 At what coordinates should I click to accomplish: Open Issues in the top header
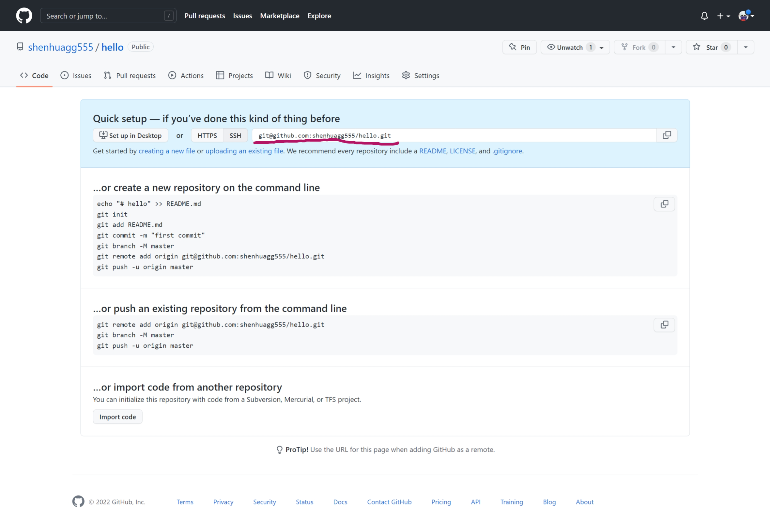coord(242,16)
